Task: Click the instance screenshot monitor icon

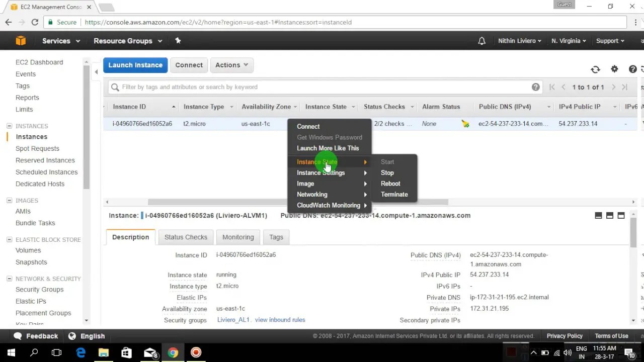Action: coord(598,215)
